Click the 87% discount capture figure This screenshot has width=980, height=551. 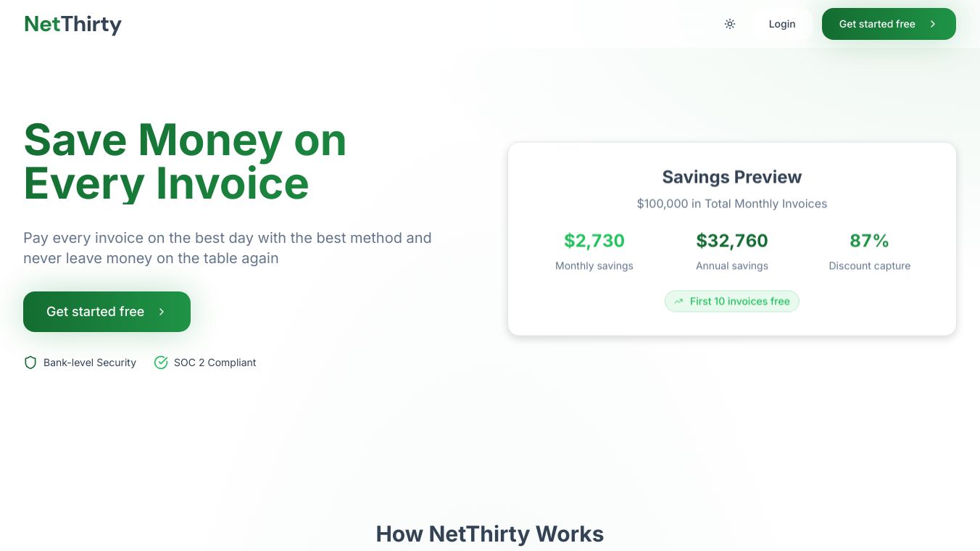[869, 241]
